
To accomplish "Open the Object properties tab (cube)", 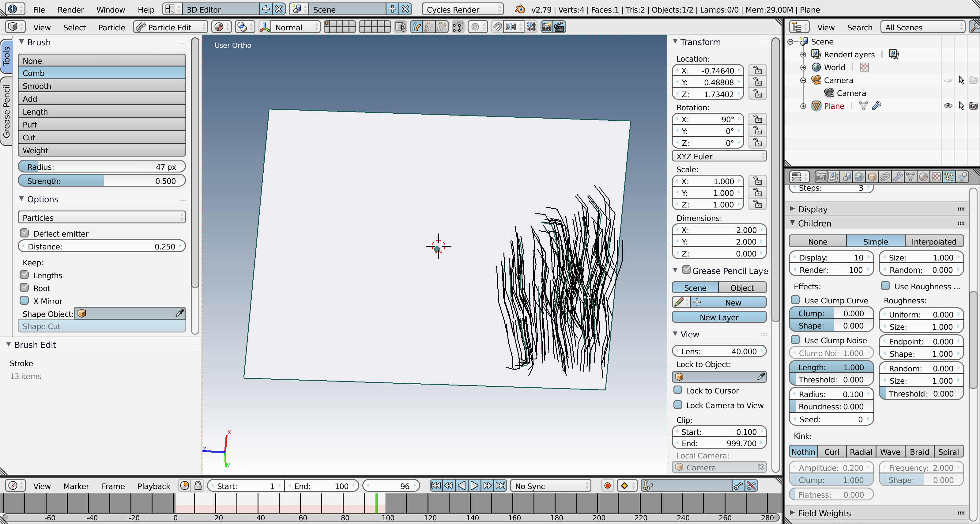I will tap(872, 177).
